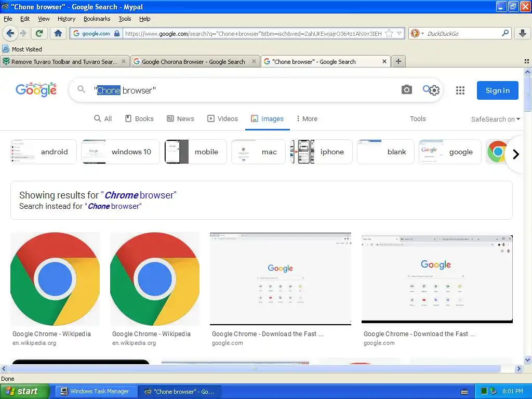This screenshot has height=399, width=532.
Task: Click the vertical scrollbar down arrow
Action: pos(527,360)
